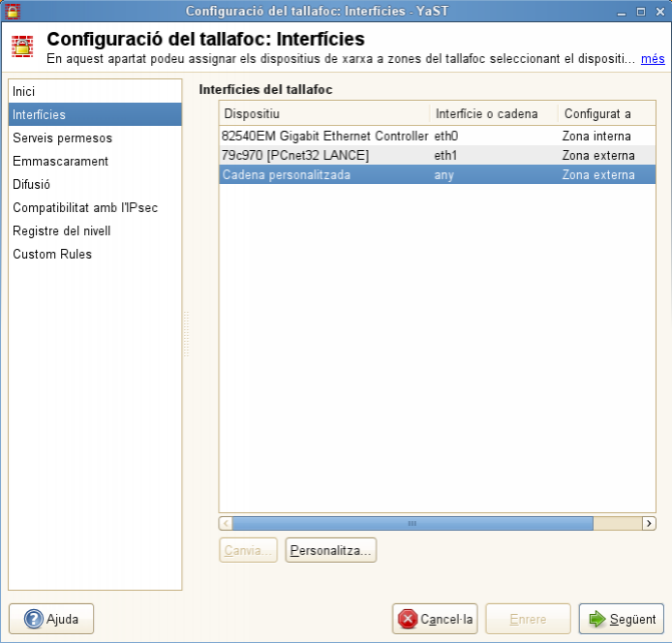
Task: Open the 'més' help link
Action: 653,59
